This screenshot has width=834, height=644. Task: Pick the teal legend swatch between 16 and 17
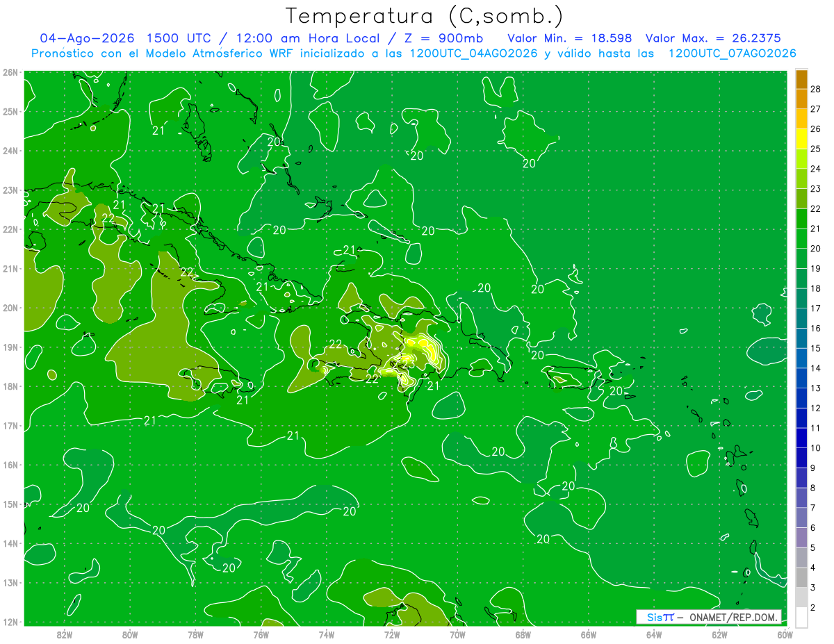click(x=801, y=318)
